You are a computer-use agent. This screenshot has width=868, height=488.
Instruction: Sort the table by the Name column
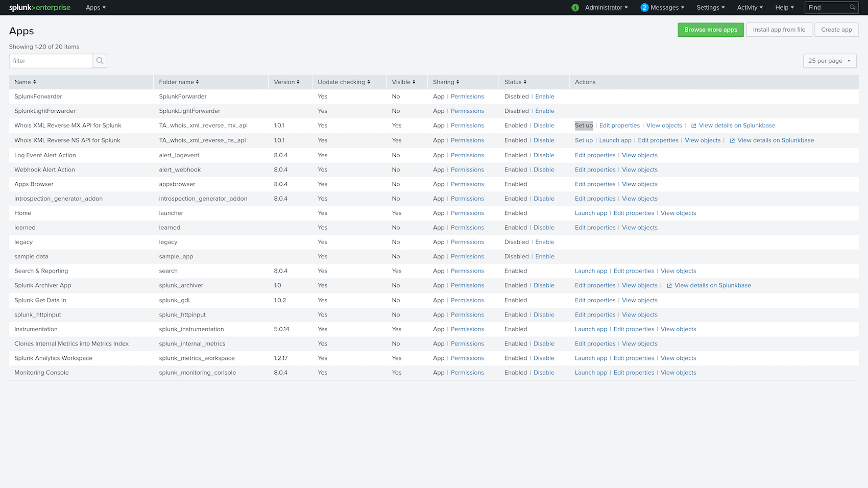pos(25,82)
